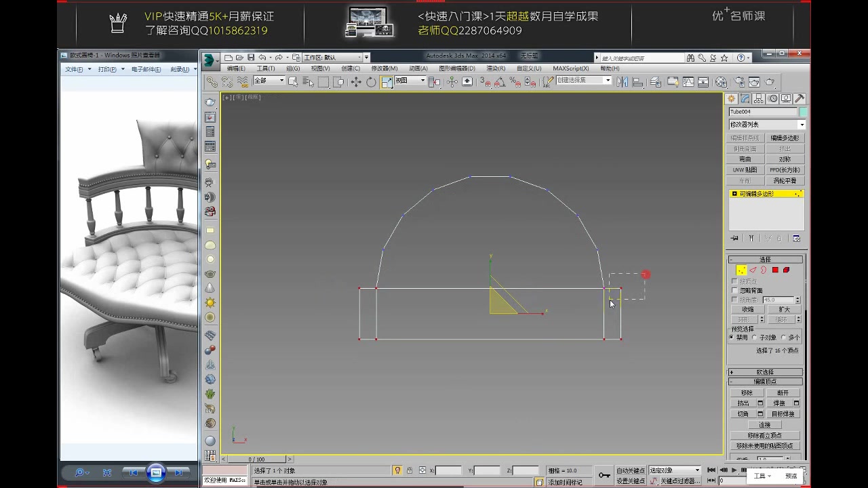
Task: Switch to the Hierarchy command panel tab
Action: [759, 99]
